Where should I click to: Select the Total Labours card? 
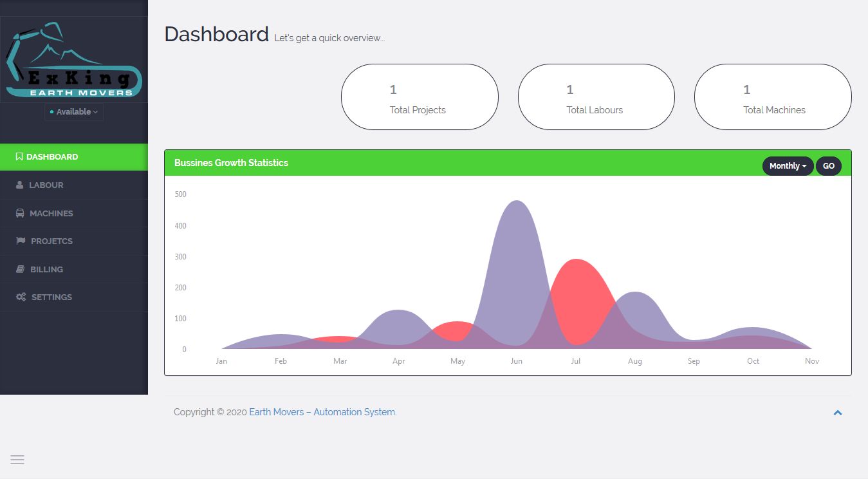(596, 97)
